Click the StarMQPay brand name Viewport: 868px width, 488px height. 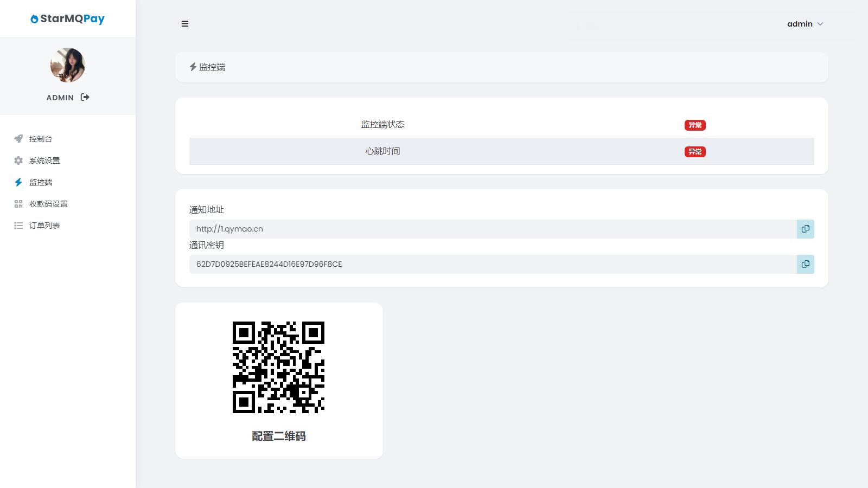coord(72,18)
